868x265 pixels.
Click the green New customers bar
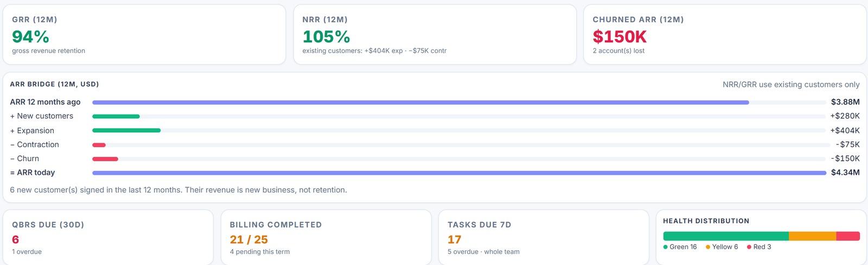(116, 116)
